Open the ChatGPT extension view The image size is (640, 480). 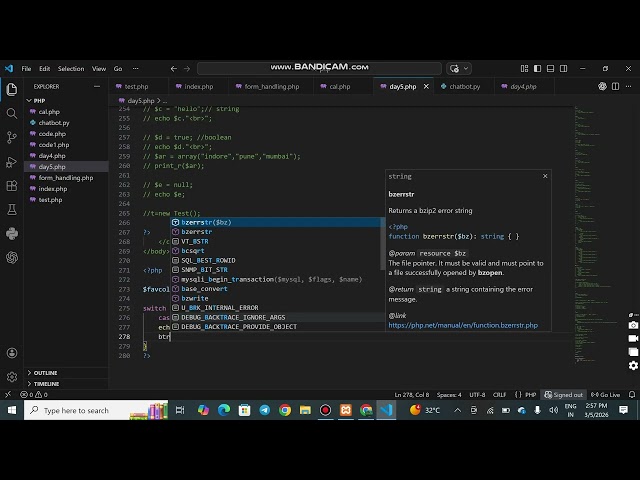(x=12, y=258)
